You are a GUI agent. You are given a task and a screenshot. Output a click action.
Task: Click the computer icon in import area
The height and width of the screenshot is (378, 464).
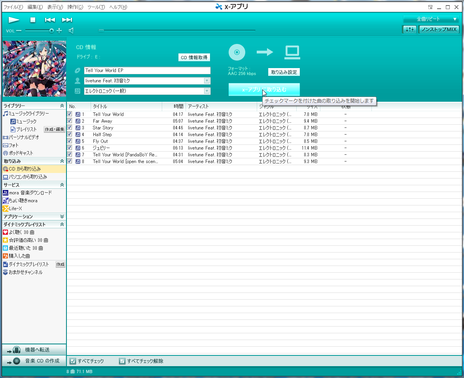(x=292, y=52)
